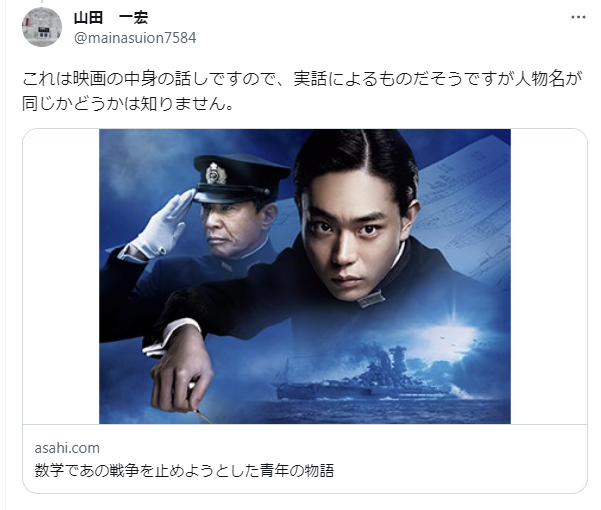The width and height of the screenshot is (601, 510).
Task: Visit the @mainasuion7584 handle profile
Action: point(135,38)
